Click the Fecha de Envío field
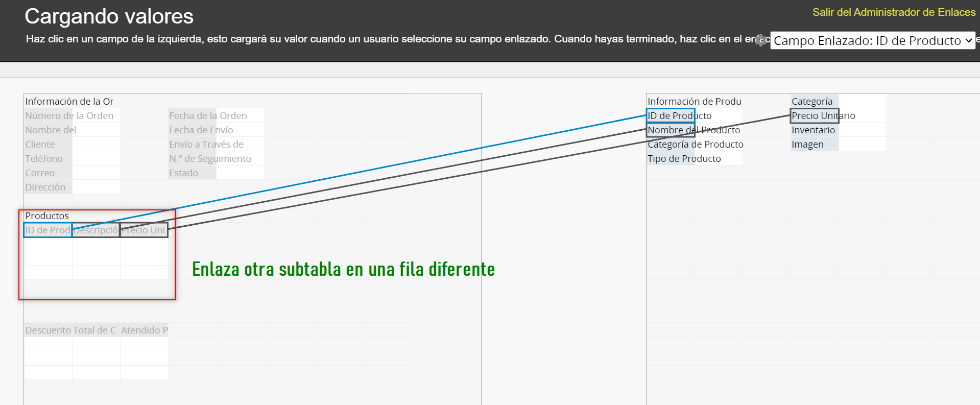 point(201,130)
